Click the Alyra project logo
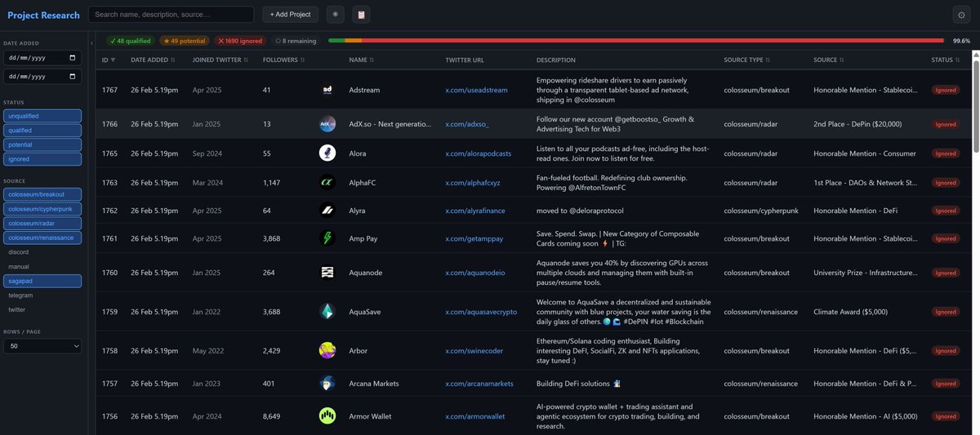Viewport: 980px width, 435px height. pos(327,211)
